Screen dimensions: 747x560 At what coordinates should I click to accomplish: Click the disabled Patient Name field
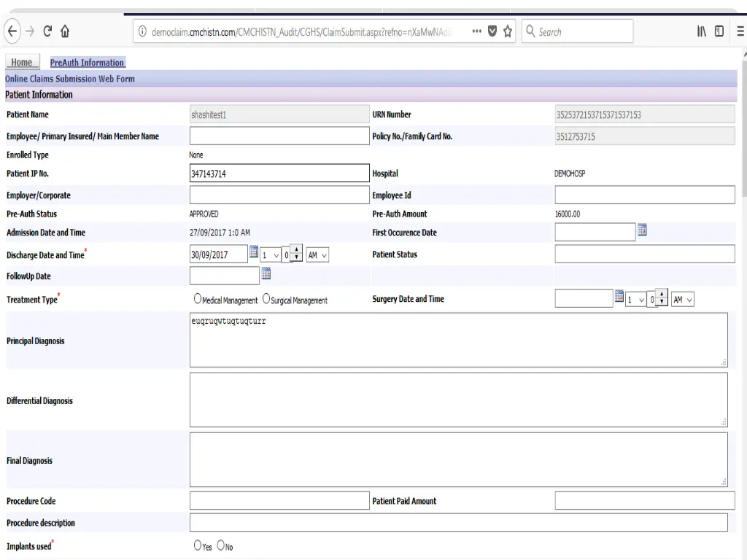[279, 114]
